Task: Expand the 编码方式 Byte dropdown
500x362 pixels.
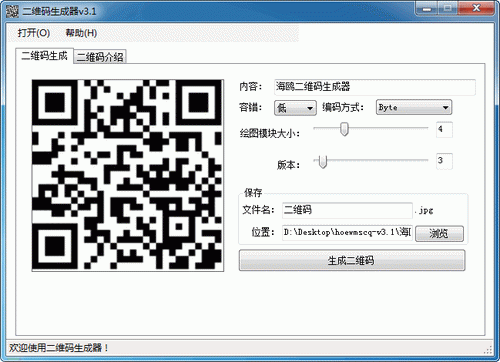Action: click(414, 107)
